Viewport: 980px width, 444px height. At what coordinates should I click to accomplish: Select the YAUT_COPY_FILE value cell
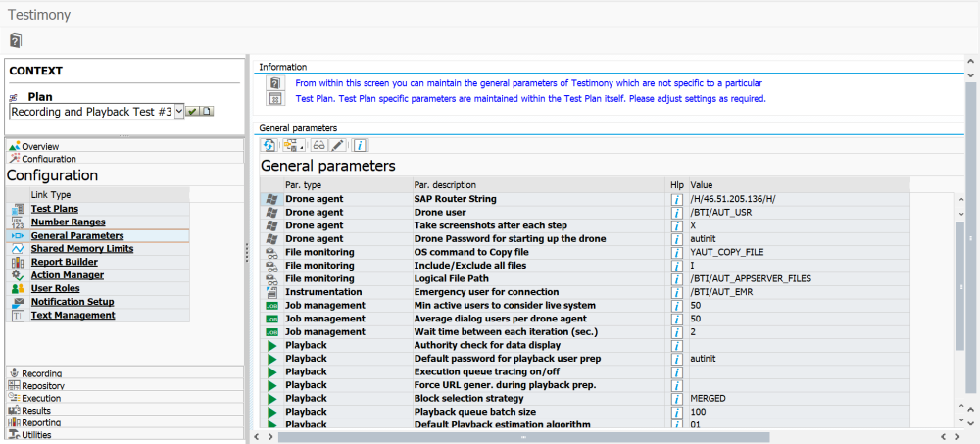798,252
